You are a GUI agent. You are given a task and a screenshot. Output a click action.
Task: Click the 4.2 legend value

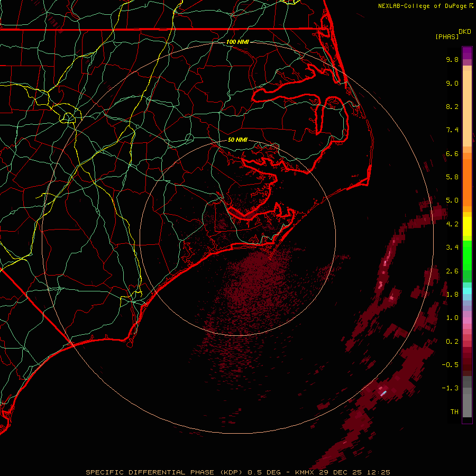452,224
